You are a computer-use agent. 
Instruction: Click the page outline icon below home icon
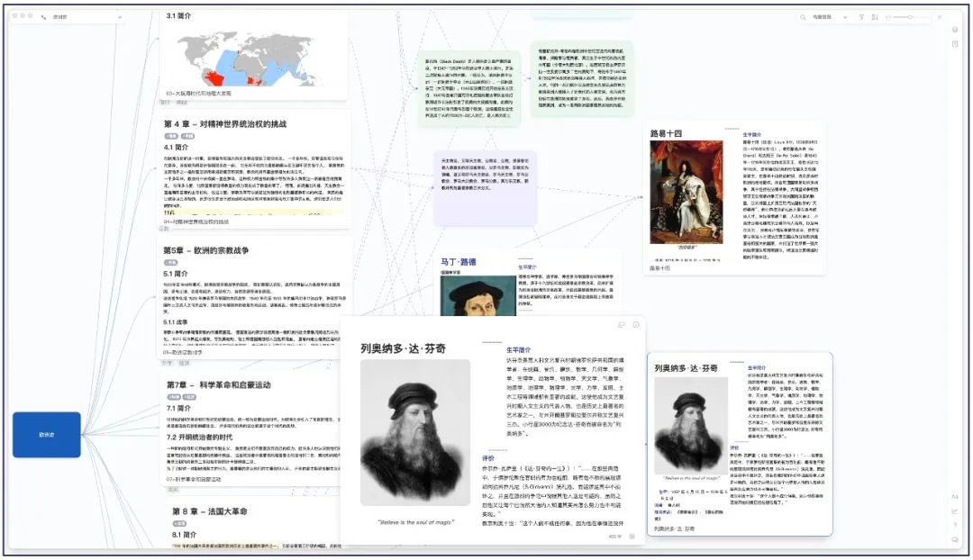(955, 44)
